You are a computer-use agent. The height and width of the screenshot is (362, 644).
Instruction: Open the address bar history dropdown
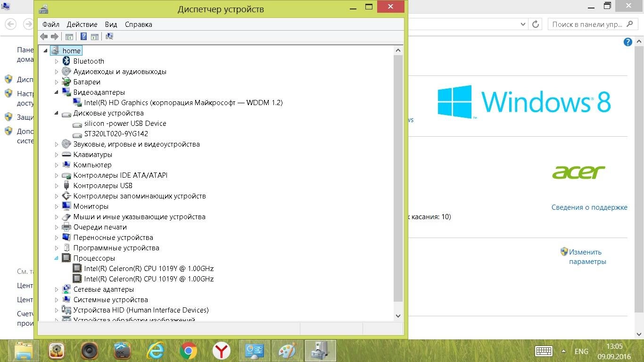click(x=523, y=24)
